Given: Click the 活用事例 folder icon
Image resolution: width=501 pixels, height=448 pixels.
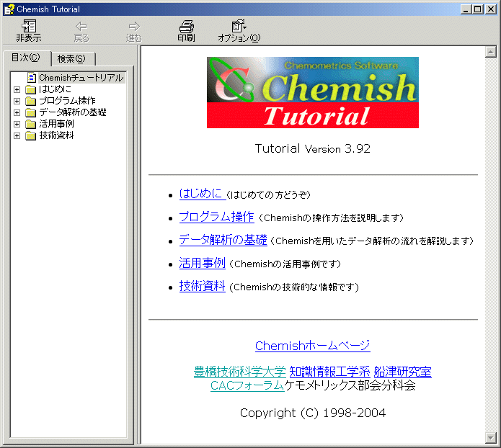Looking at the screenshot, I should coord(30,124).
